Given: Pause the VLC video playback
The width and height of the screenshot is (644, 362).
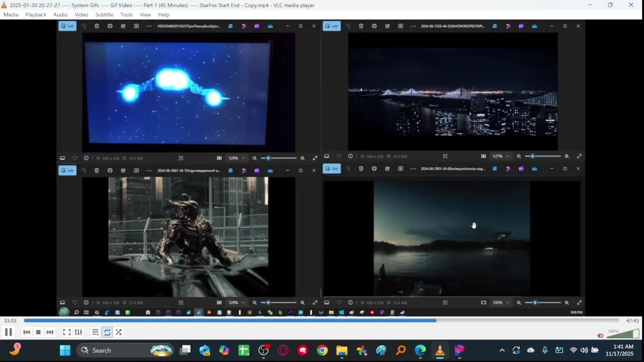Looking at the screenshot, I should tap(8, 332).
